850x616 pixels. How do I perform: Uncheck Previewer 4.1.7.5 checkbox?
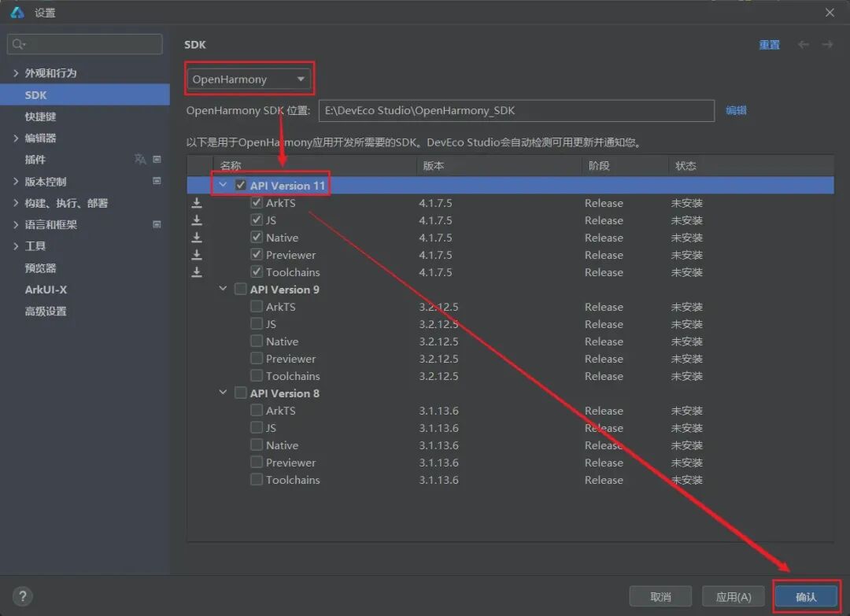257,255
